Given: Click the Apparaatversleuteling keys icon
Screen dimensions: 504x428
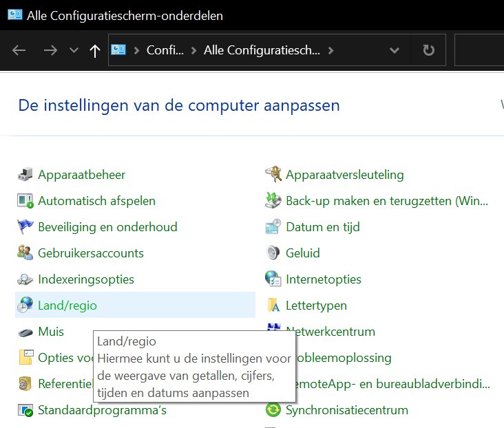Looking at the screenshot, I should tap(273, 174).
